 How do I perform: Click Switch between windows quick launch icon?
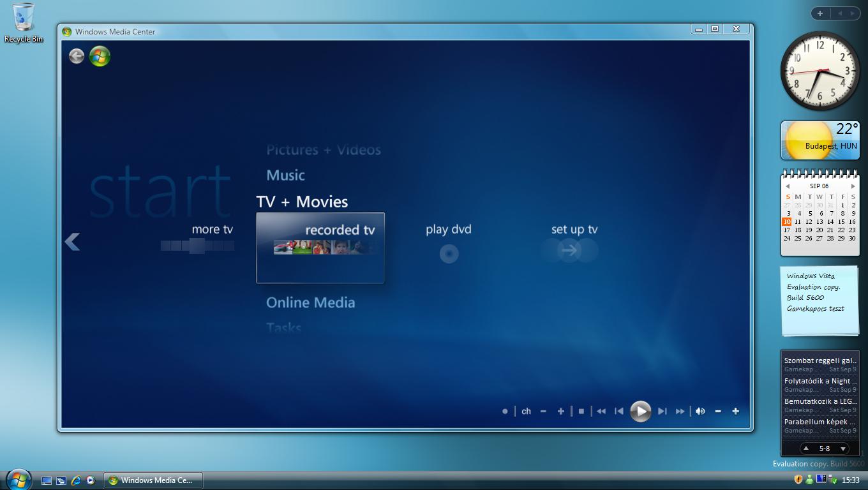tap(61, 480)
